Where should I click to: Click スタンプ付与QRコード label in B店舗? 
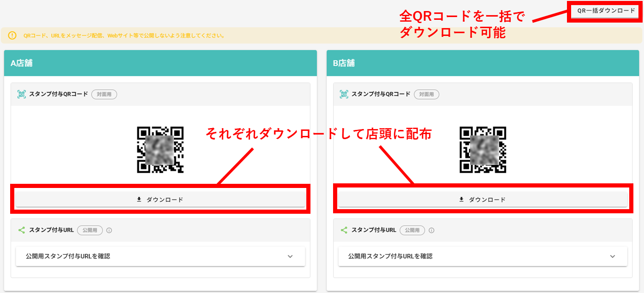tap(381, 94)
